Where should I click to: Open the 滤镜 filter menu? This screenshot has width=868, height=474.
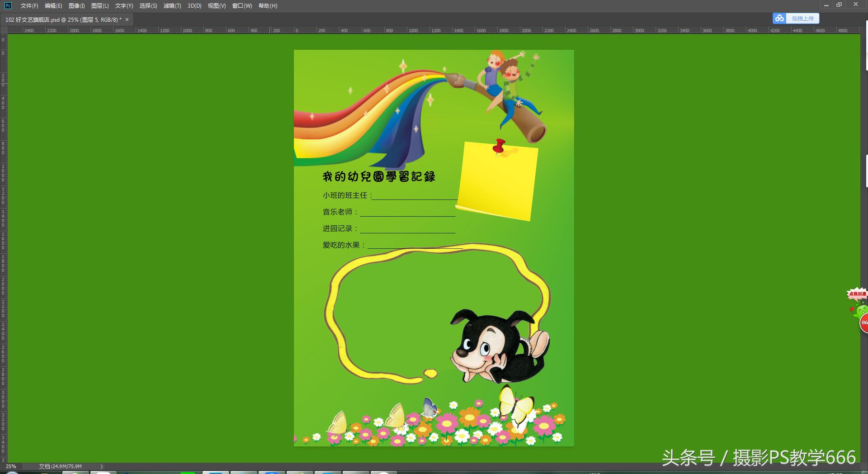click(172, 5)
